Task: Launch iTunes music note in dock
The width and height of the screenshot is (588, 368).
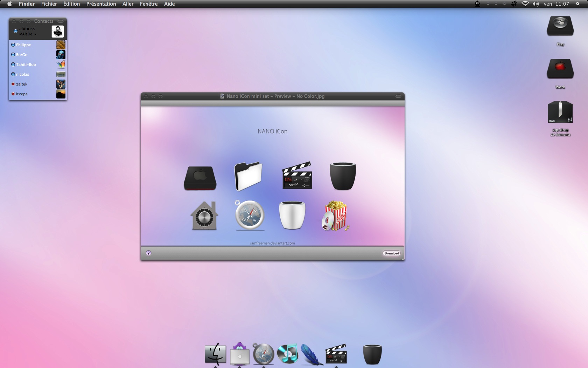Action: [287, 353]
